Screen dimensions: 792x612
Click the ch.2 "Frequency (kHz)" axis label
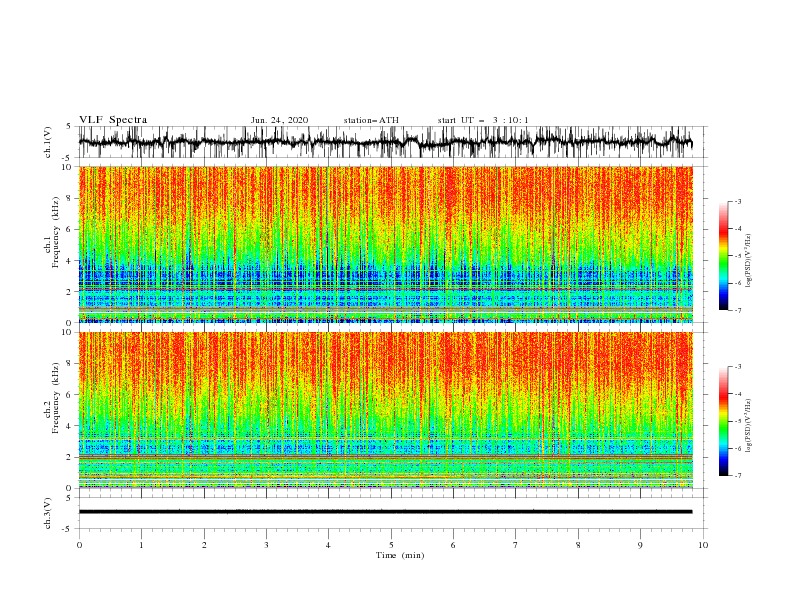[57, 399]
